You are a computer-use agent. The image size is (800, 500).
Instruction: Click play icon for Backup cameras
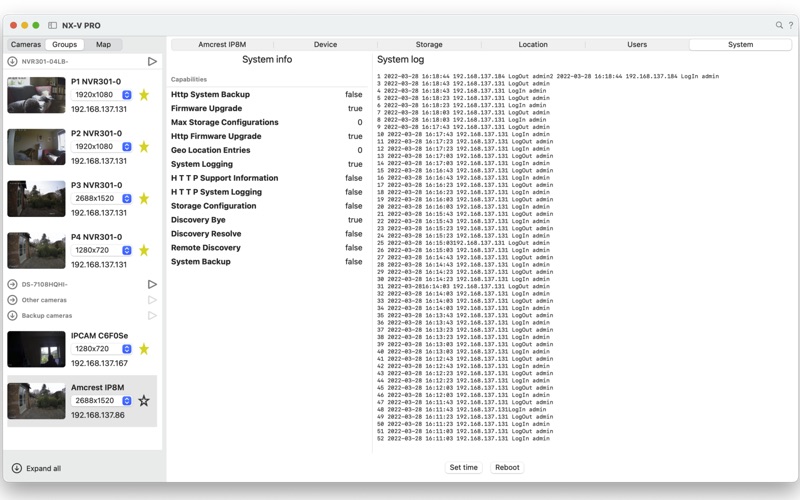152,315
